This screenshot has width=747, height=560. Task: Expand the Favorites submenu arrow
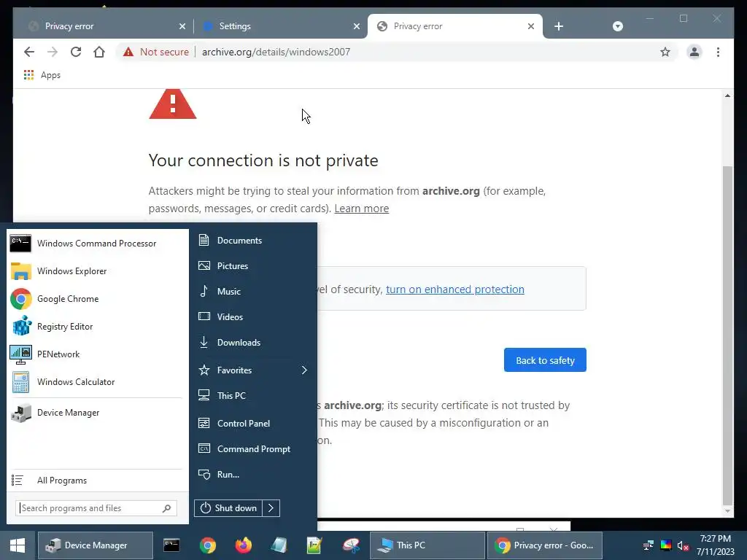(x=304, y=370)
